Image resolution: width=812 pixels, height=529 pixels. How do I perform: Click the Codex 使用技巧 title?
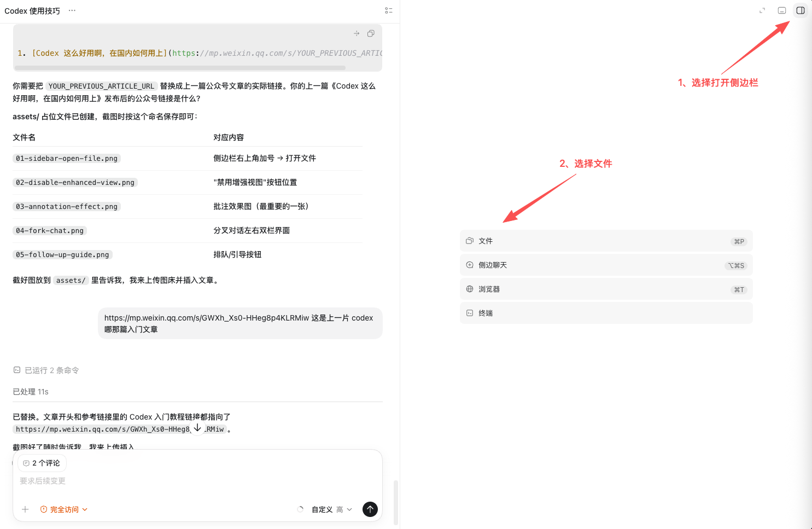(x=32, y=11)
